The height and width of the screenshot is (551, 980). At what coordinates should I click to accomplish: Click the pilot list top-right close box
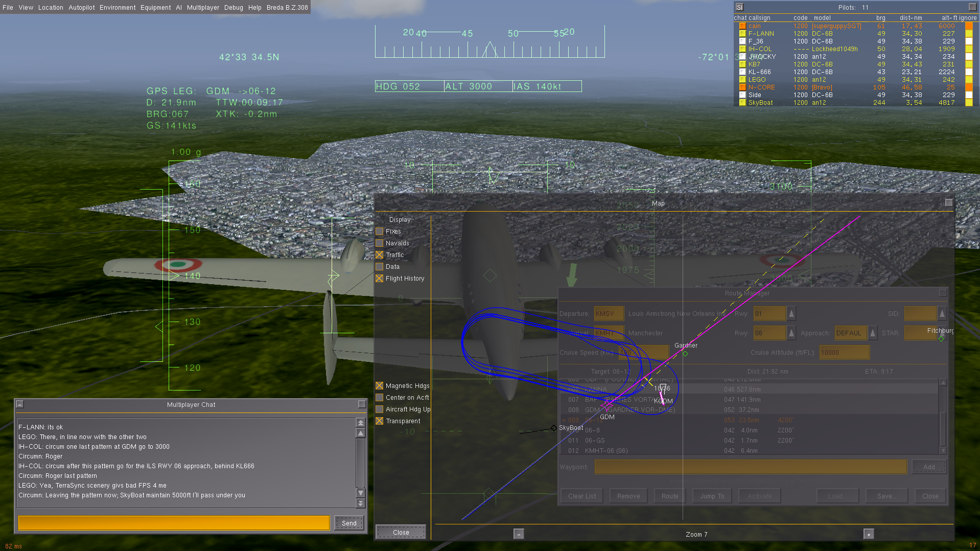(x=972, y=7)
